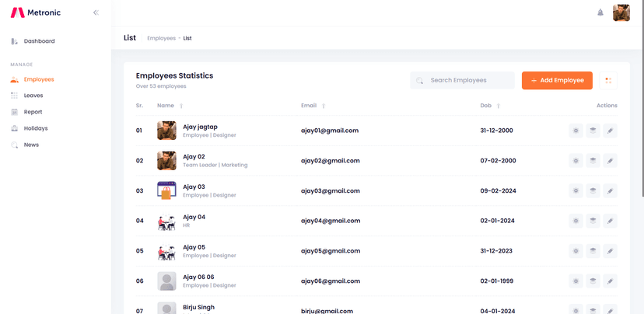
Task: Click the pencil edit icon for Ajay 05
Action: tap(610, 251)
